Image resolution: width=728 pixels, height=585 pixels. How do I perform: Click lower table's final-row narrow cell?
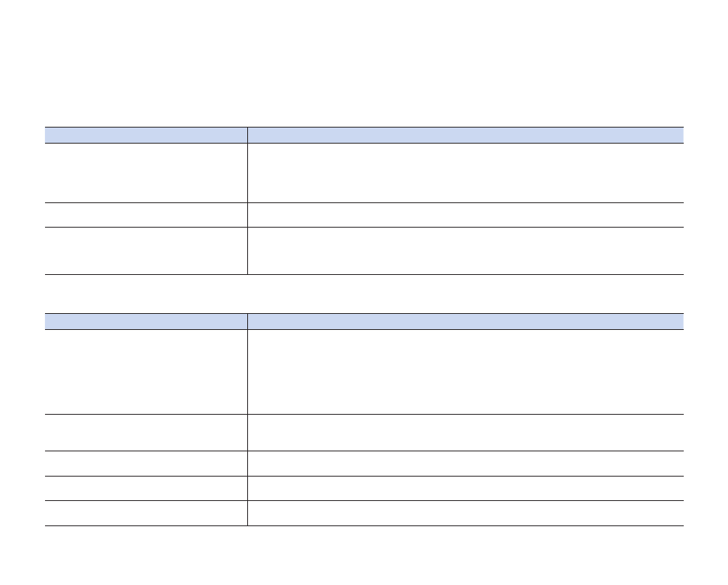point(146,513)
